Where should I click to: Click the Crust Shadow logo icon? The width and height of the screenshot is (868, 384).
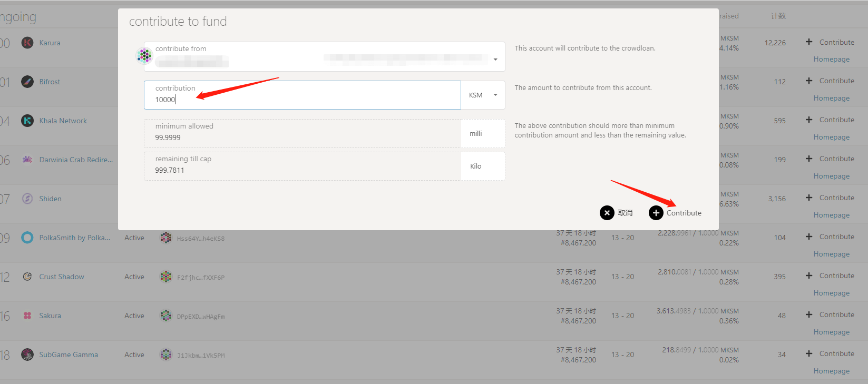click(27, 277)
